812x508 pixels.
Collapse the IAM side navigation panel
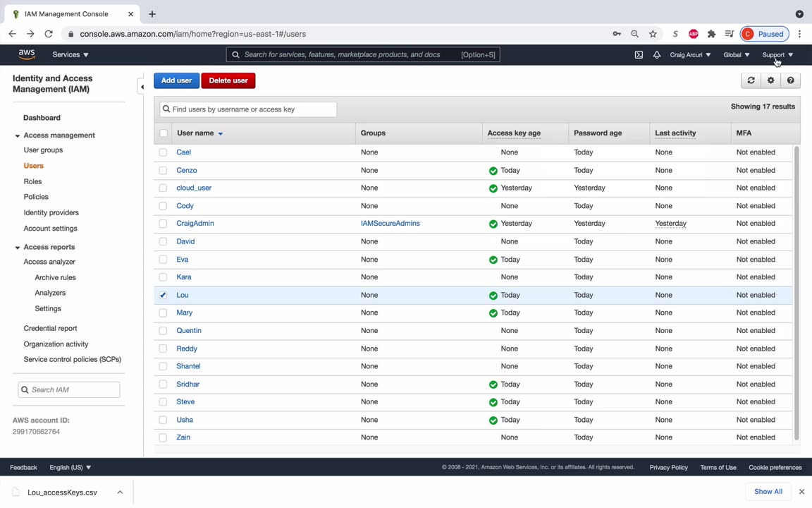pyautogui.click(x=142, y=87)
